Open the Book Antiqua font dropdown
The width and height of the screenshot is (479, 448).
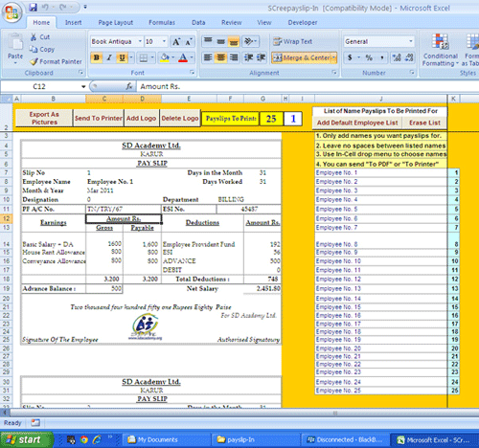[140, 41]
